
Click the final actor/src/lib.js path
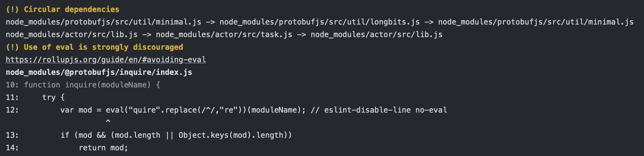376,35
